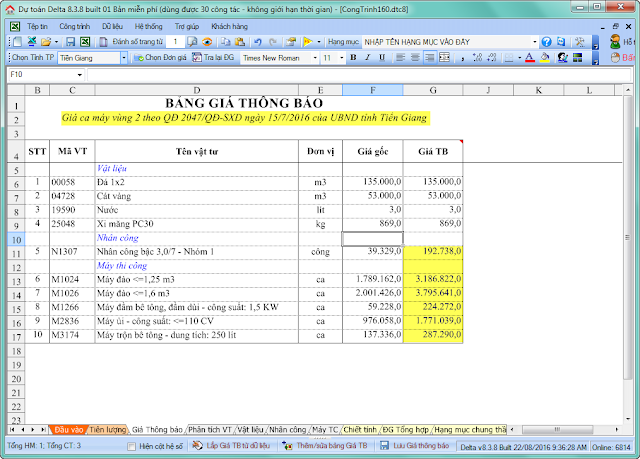Expand the Hạng mục dropdown

534,42
